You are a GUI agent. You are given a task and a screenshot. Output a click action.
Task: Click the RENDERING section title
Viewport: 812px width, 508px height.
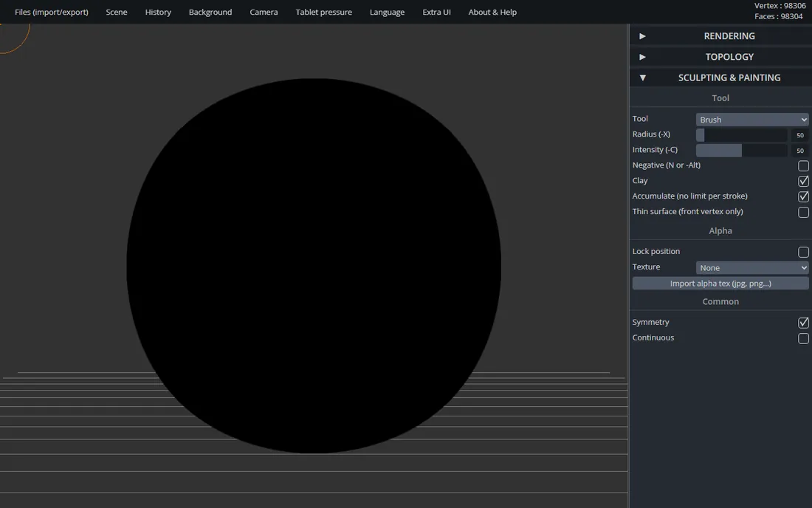coord(729,36)
